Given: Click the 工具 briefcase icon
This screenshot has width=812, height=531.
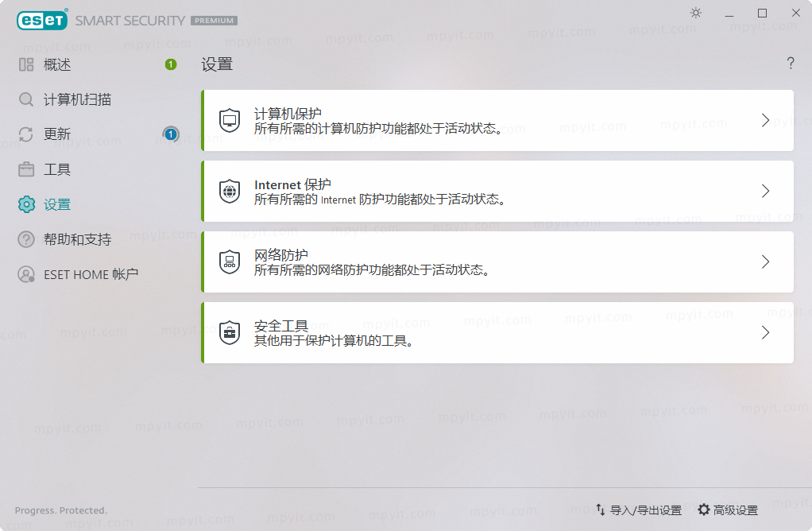Looking at the screenshot, I should 26,169.
